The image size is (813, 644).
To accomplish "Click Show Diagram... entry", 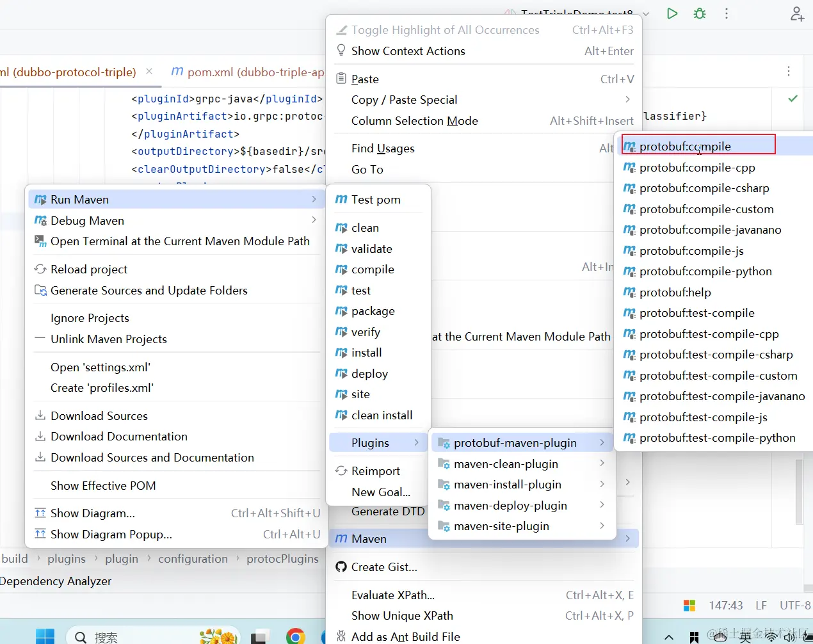I will [x=175, y=513].
